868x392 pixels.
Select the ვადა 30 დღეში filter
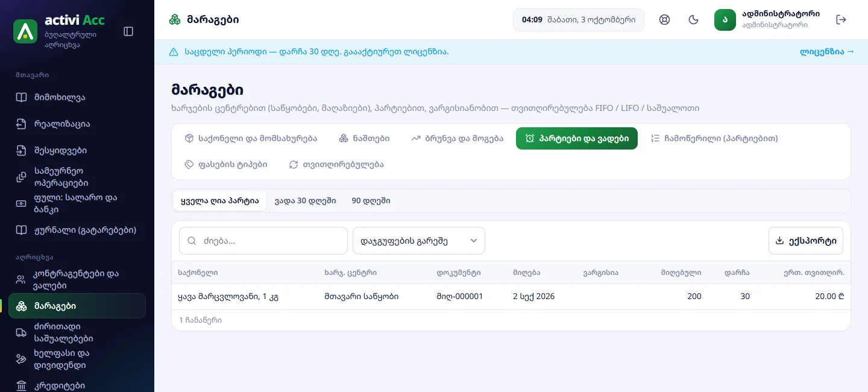tap(305, 201)
